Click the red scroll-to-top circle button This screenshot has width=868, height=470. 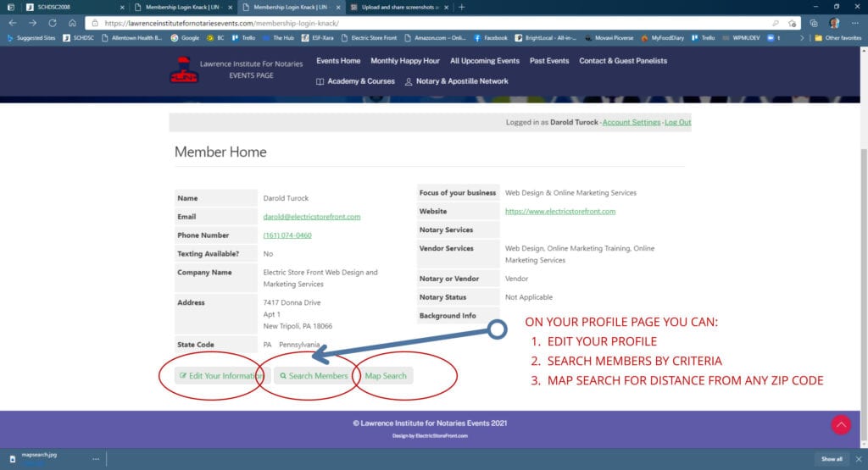840,424
